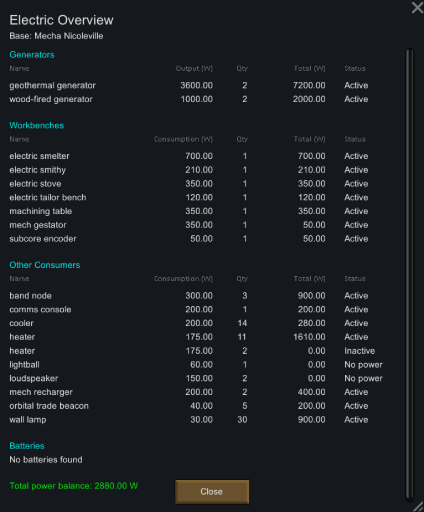The height and width of the screenshot is (512, 424).
Task: Click the Other Consumers section header
Action: pyautogui.click(x=45, y=265)
